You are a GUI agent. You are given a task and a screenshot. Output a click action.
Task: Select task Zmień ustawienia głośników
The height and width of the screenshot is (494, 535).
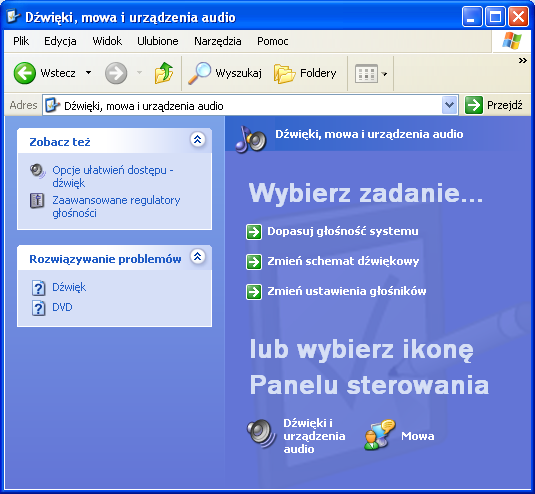pyautogui.click(x=347, y=291)
